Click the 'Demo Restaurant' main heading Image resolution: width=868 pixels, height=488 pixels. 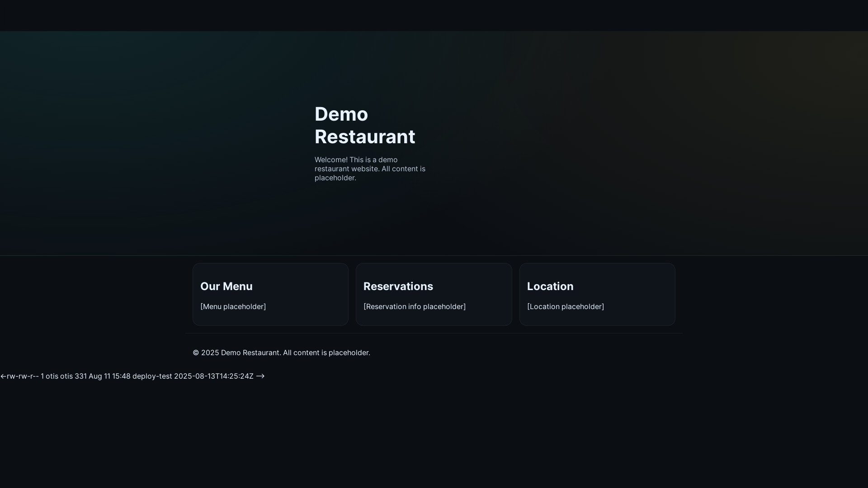click(x=365, y=125)
